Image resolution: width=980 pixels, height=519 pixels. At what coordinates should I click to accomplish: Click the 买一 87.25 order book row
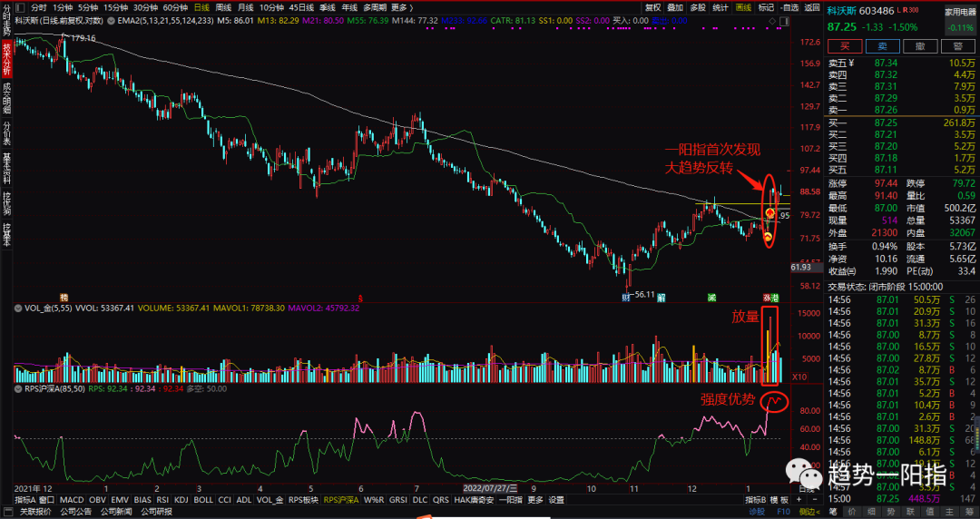[901, 122]
